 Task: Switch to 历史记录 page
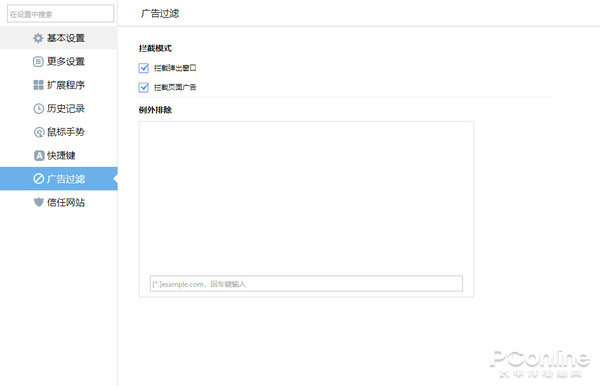click(59, 109)
